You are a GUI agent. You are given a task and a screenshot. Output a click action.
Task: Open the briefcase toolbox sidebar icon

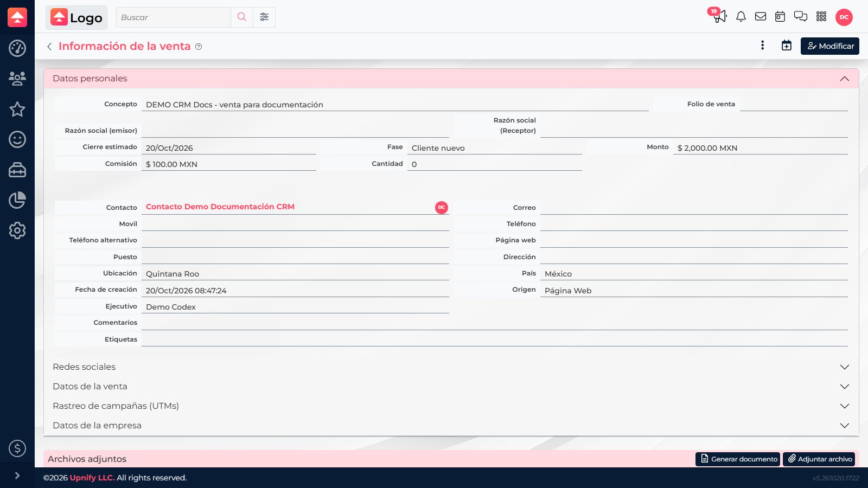pos(17,170)
